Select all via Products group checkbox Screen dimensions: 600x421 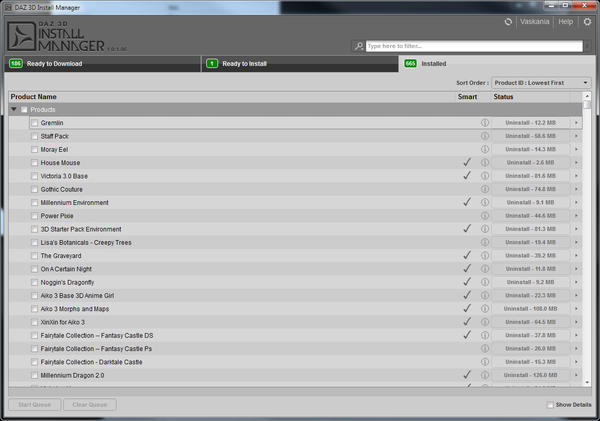click(24, 110)
